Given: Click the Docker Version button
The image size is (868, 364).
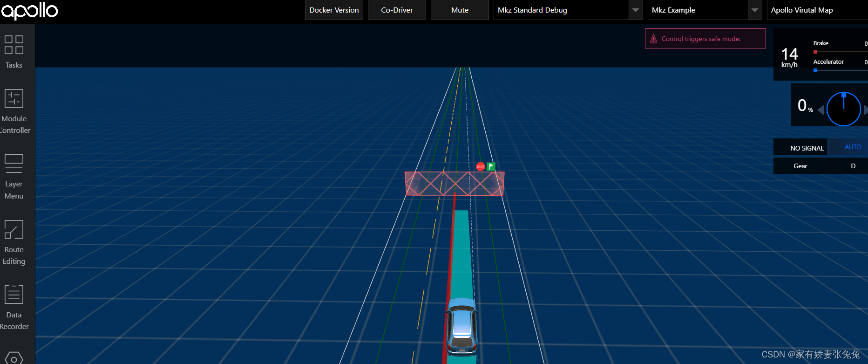Looking at the screenshot, I should tap(334, 10).
